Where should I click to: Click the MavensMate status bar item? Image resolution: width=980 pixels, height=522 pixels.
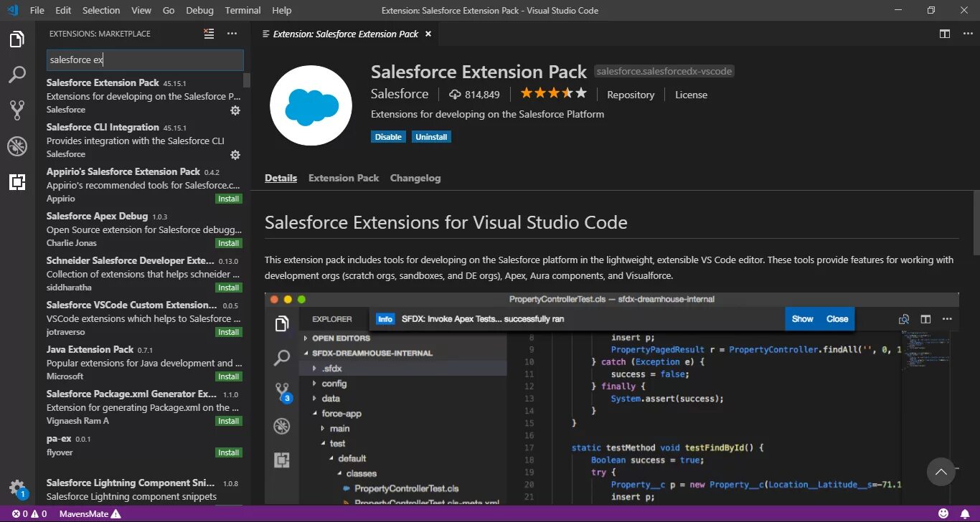[x=90, y=513]
